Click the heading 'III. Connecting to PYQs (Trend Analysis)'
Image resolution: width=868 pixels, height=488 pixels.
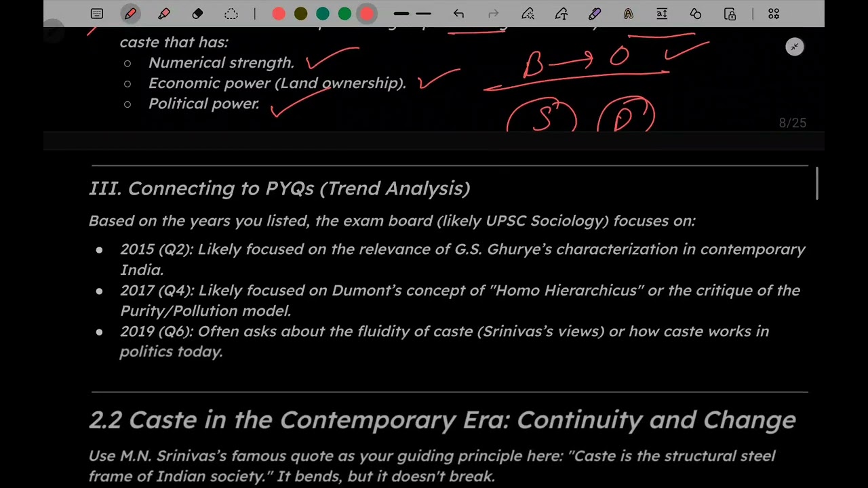coord(279,188)
